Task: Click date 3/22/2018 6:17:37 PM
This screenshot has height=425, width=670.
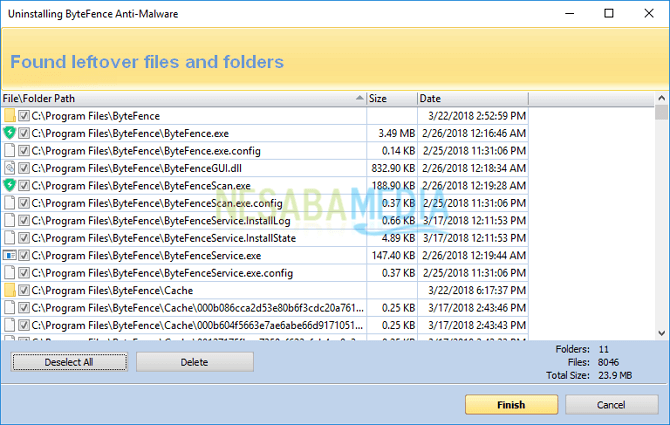Action: tap(477, 290)
